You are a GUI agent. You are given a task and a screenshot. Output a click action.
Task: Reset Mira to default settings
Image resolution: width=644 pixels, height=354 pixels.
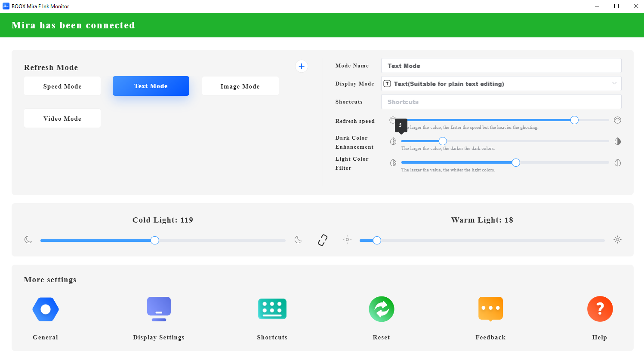coord(381,309)
